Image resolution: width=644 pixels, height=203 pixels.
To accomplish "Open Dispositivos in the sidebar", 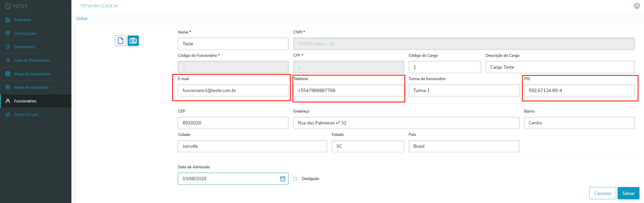I will click(x=25, y=47).
